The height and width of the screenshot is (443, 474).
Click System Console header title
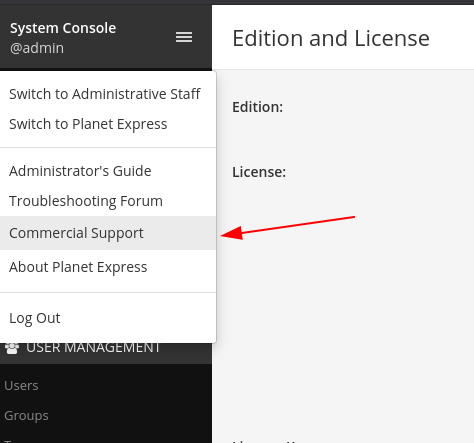pos(63,28)
